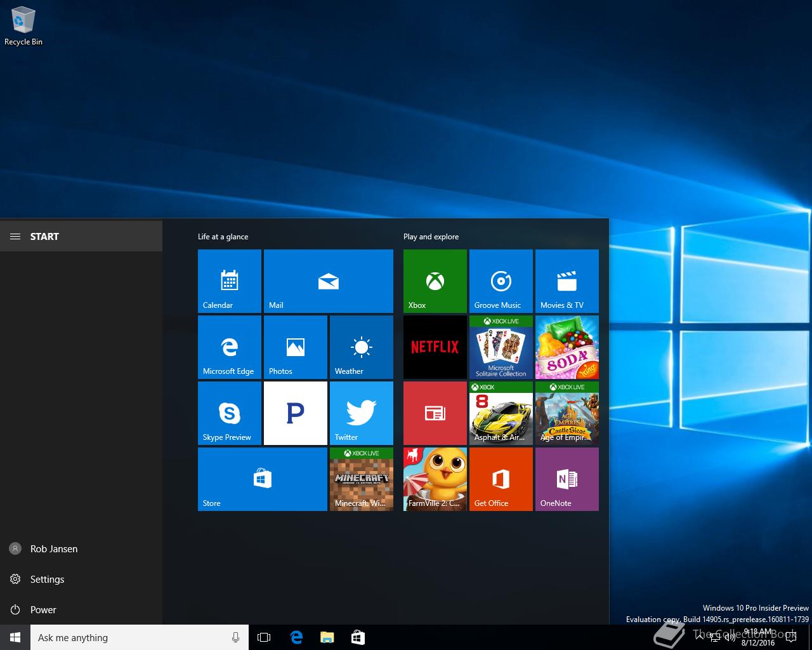Open the Power options menu
This screenshot has height=650, width=812.
[x=81, y=609]
